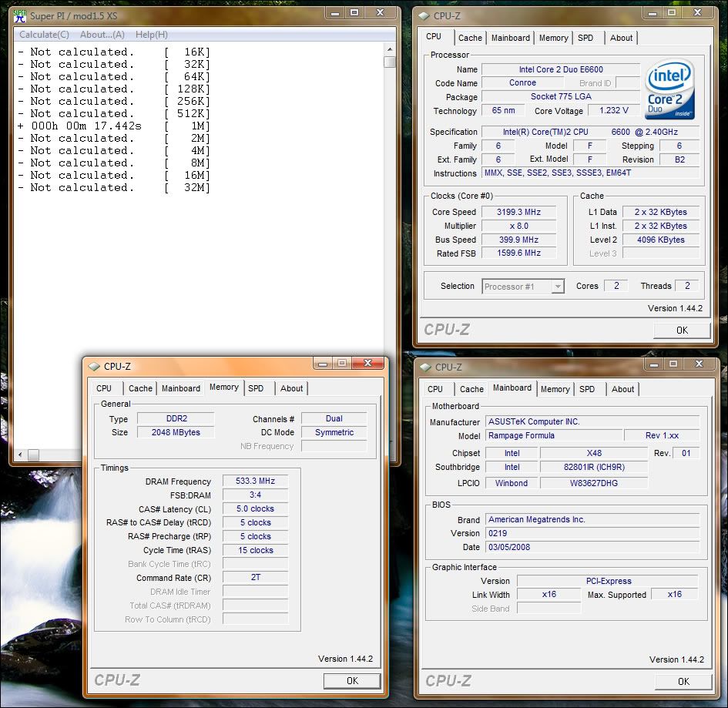Maximize the Super PI window

tap(354, 13)
